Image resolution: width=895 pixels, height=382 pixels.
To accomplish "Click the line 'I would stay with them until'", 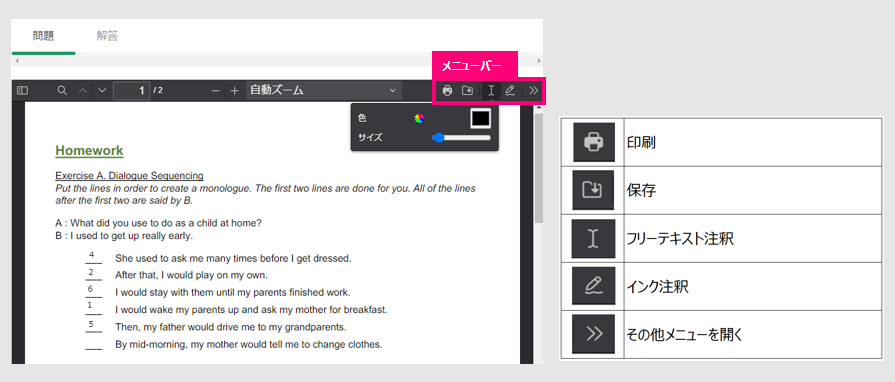I will click(x=232, y=292).
